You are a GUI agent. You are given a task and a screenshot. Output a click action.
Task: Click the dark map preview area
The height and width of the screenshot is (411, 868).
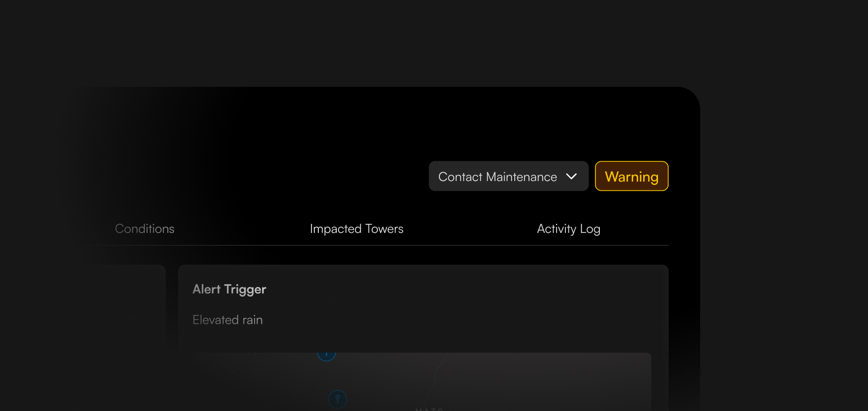pyautogui.click(x=421, y=382)
